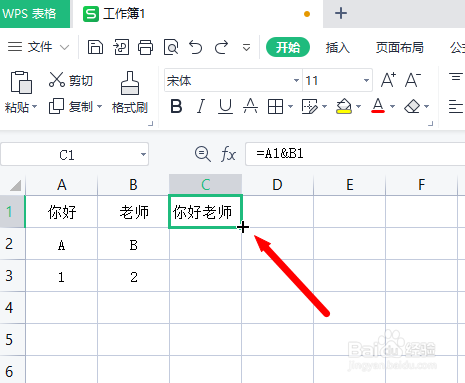Viewport: 465px width, 383px height.
Task: Apply yellow fill color
Action: point(344,106)
